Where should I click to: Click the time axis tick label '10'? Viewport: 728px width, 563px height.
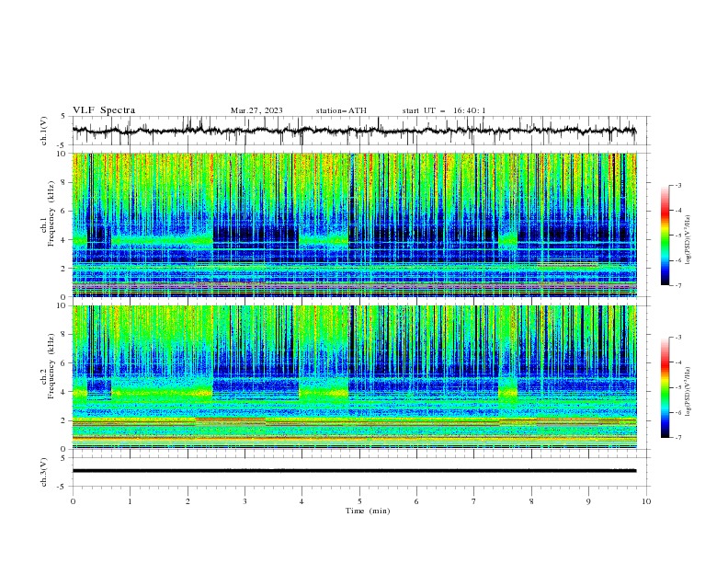pos(646,501)
